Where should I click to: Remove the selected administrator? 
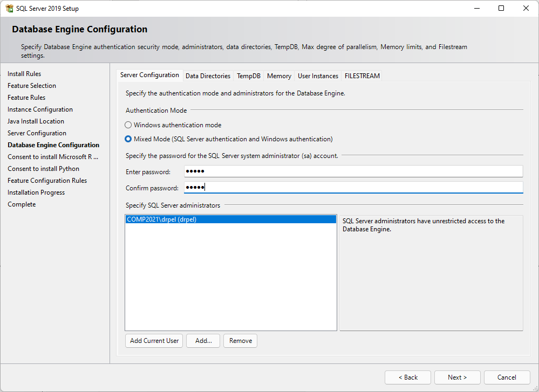tap(240, 341)
